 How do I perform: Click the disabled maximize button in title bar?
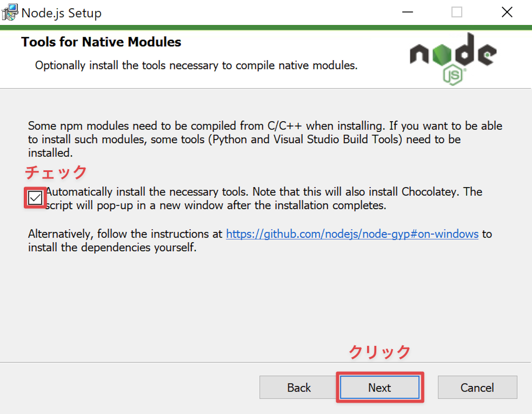(457, 12)
